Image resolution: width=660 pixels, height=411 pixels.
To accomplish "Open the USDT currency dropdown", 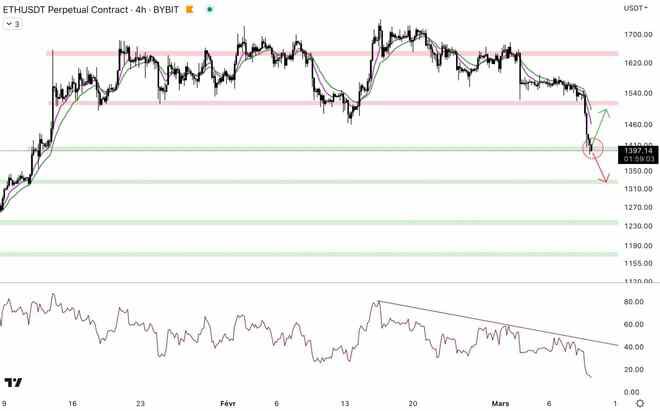I will click(x=636, y=8).
